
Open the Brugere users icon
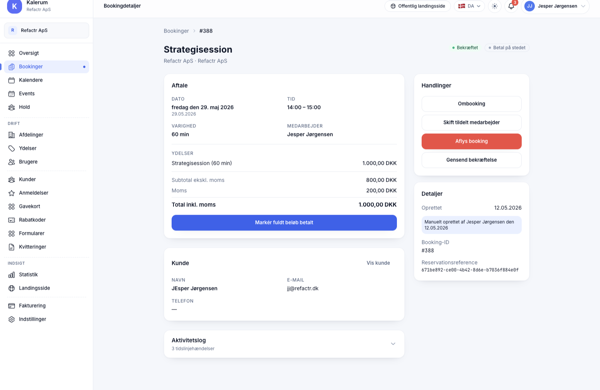(x=11, y=162)
